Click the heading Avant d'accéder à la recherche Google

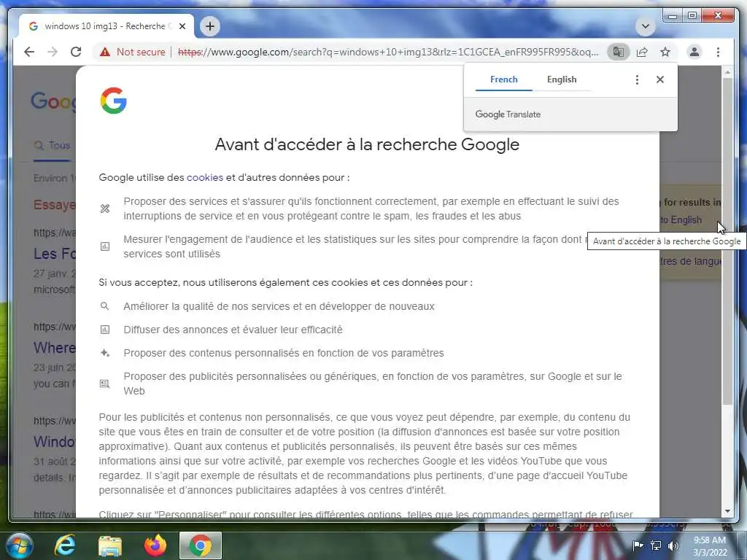[367, 144]
